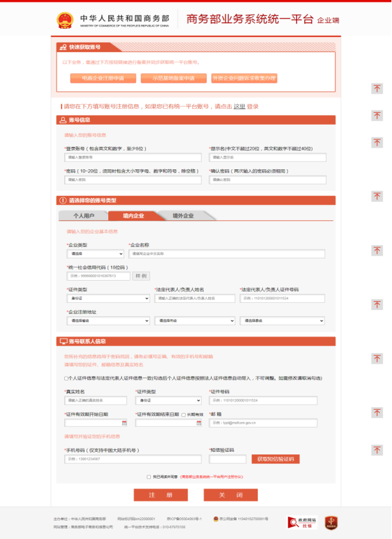Click the police badge icon beside 京公网安备
Screen dimensions: 392x539
click(x=216, y=519)
